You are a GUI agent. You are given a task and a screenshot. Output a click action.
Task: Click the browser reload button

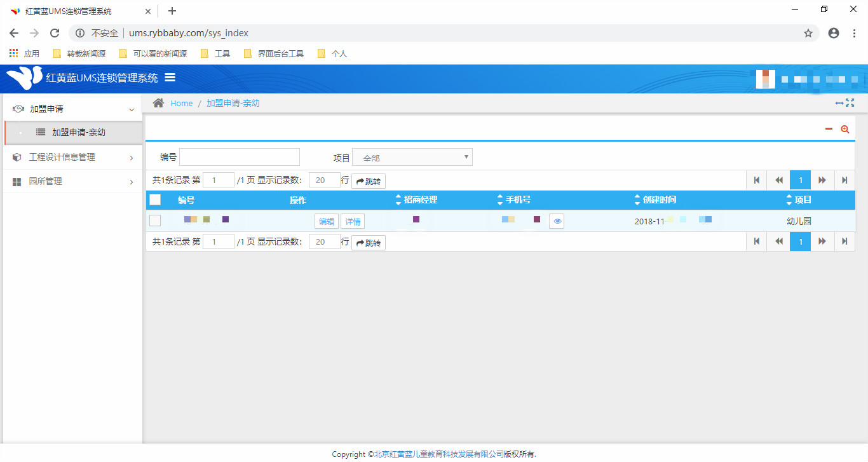click(x=55, y=33)
